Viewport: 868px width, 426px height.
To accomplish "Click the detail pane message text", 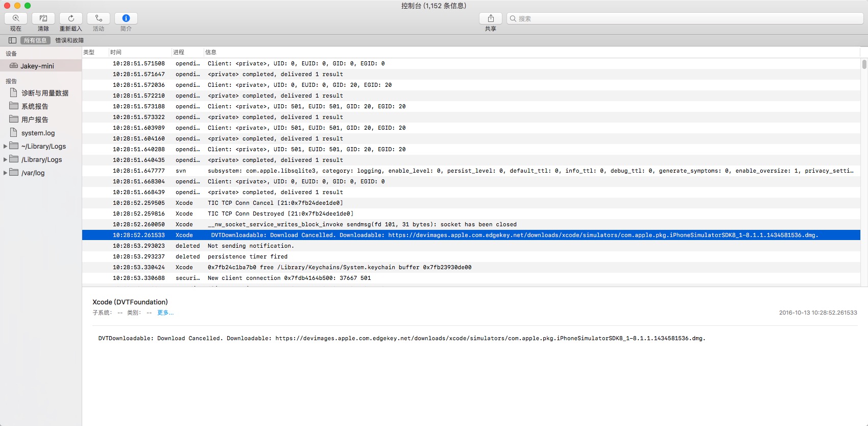I will (402, 338).
